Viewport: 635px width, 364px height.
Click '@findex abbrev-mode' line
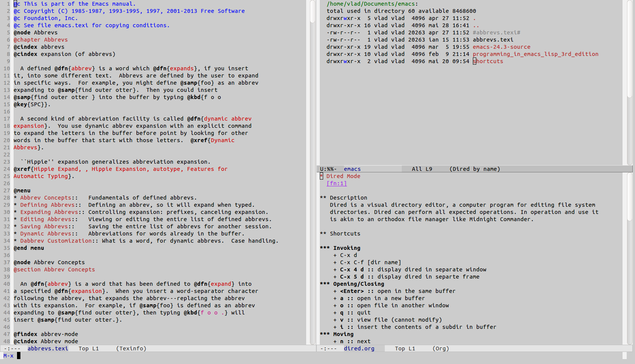tap(46, 334)
